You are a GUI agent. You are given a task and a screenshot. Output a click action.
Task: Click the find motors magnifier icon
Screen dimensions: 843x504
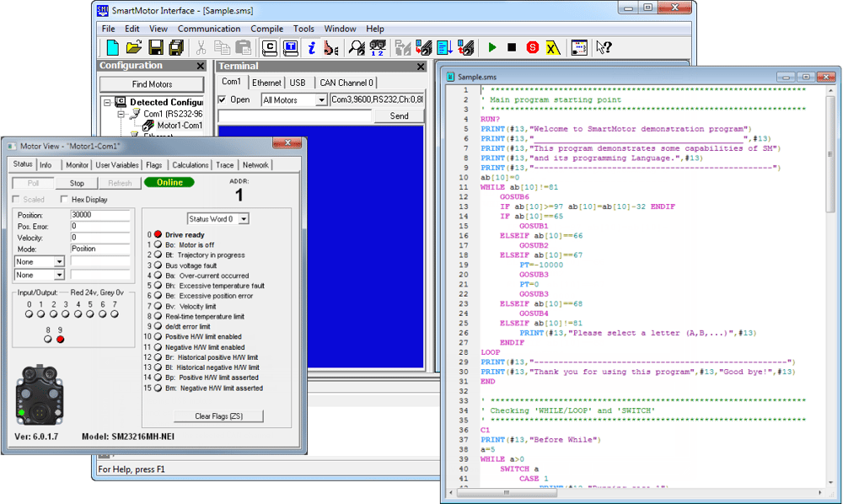pyautogui.click(x=357, y=48)
